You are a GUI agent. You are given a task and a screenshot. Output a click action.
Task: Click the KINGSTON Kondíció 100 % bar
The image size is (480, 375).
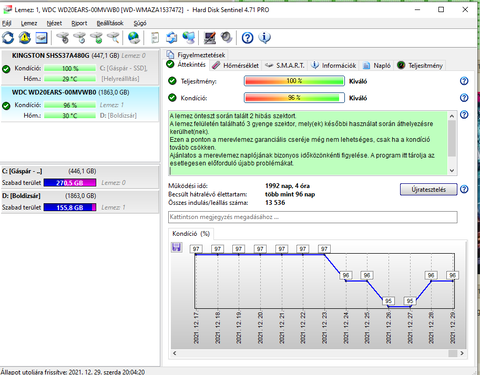click(x=70, y=68)
